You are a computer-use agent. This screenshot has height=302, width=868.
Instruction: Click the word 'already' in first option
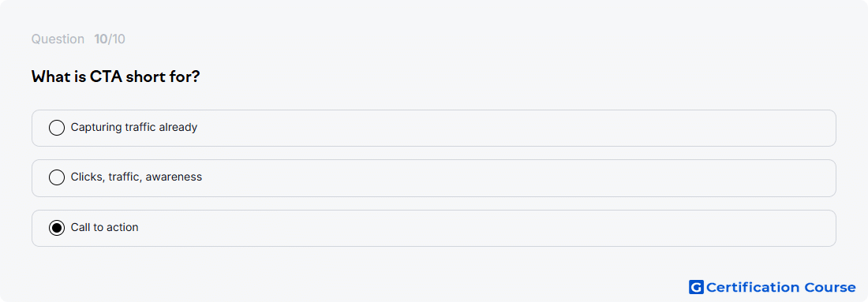pyautogui.click(x=178, y=127)
